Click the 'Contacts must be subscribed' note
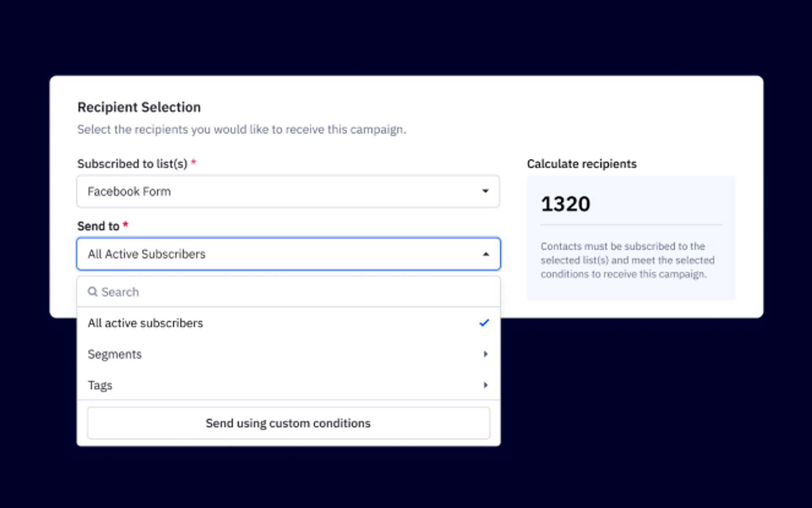Image resolution: width=812 pixels, height=508 pixels. click(628, 260)
